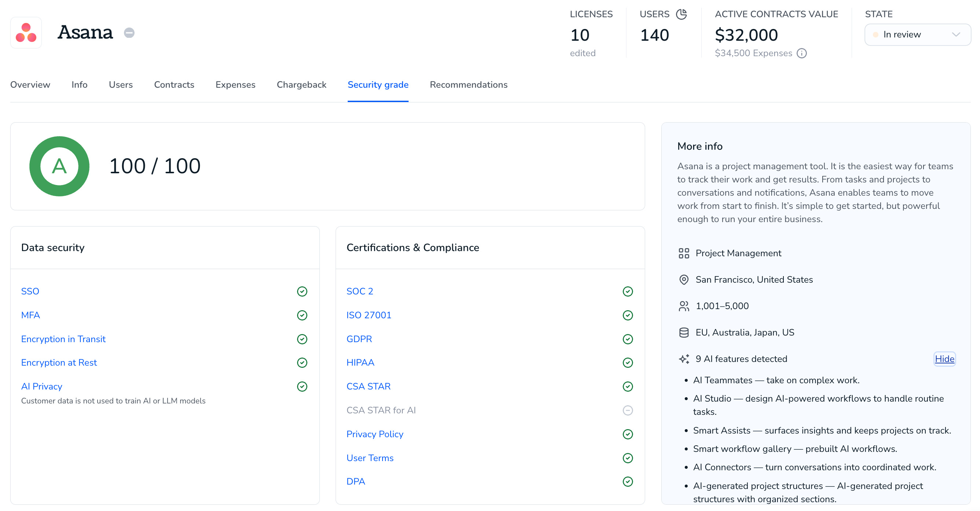Hide the AI features list
Viewport: 980px width, 511px height.
(944, 359)
